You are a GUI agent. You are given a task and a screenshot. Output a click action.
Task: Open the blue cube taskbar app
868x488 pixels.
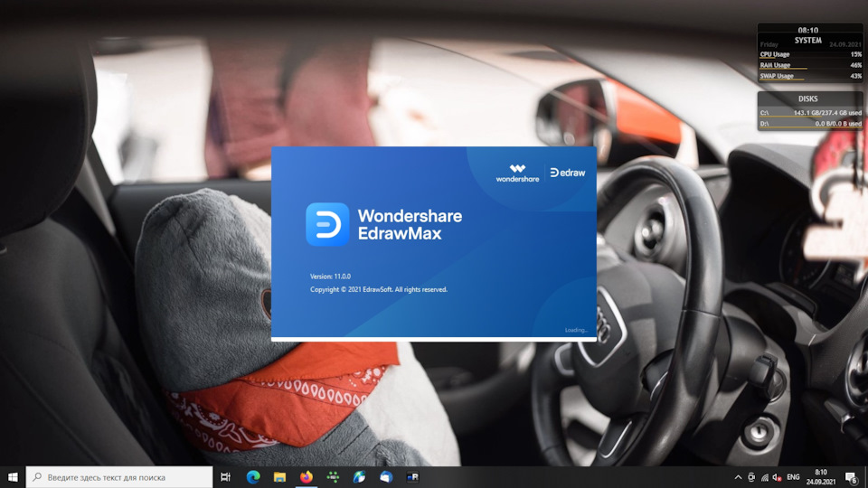(386, 477)
